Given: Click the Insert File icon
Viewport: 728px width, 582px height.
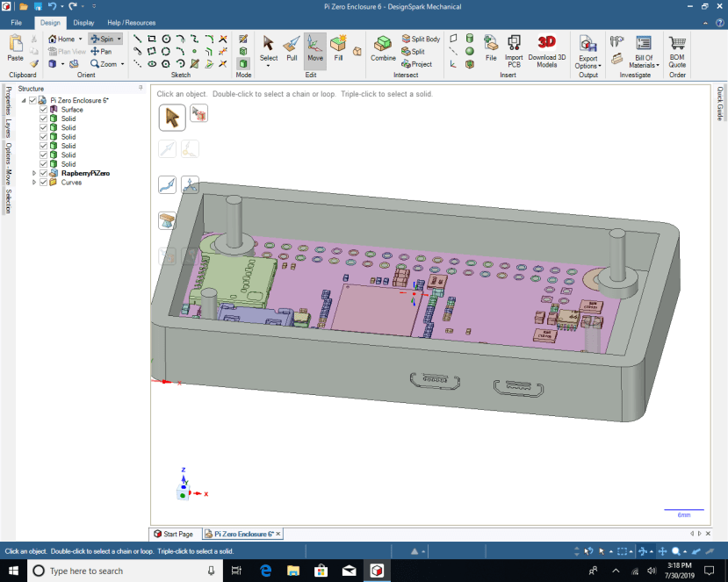Looking at the screenshot, I should point(491,47).
